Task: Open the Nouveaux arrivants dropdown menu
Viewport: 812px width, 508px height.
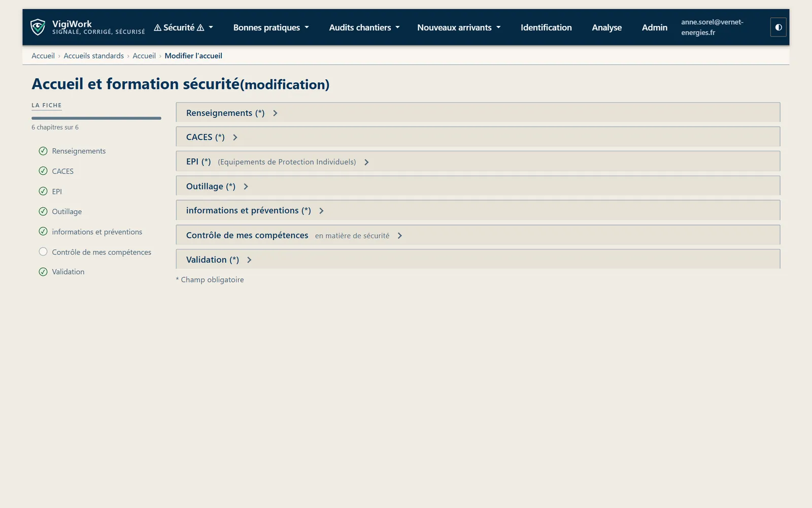Action: coord(459,27)
